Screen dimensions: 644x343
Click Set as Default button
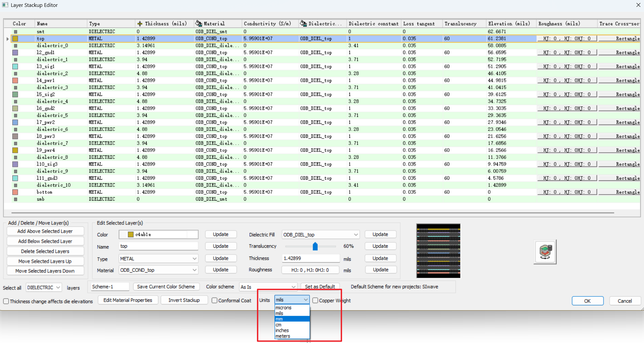tap(320, 287)
